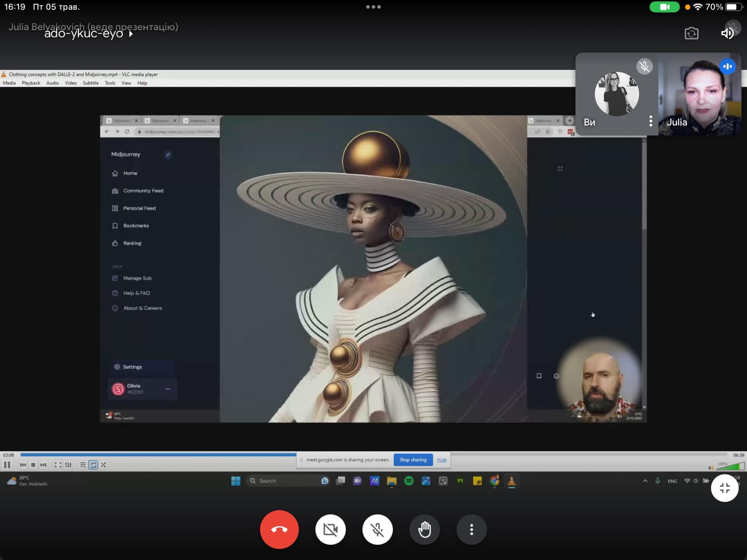Viewport: 747px width, 560px height.
Task: Open Personal Feed in Midjourney sidebar
Action: (x=133, y=208)
